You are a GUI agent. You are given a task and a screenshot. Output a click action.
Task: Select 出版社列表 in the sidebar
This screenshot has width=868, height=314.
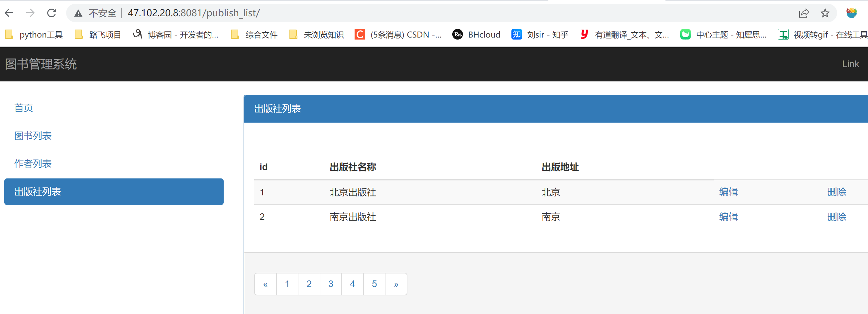point(114,192)
